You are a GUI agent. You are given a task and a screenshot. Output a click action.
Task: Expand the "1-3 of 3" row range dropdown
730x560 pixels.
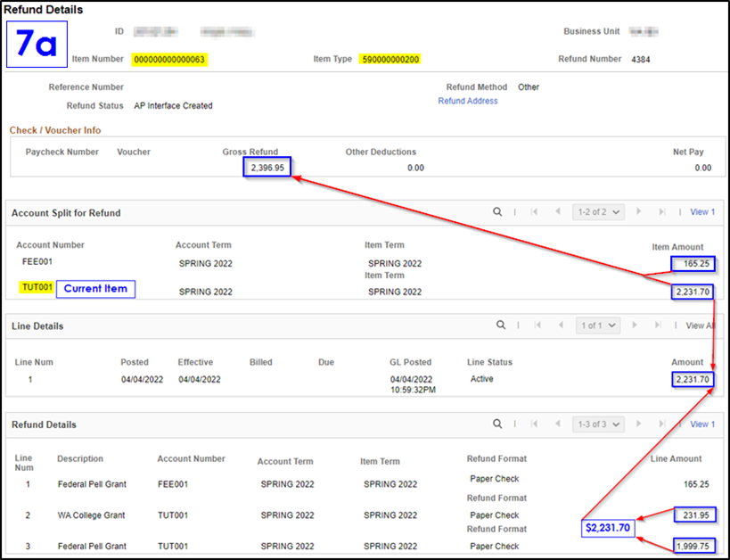point(598,424)
